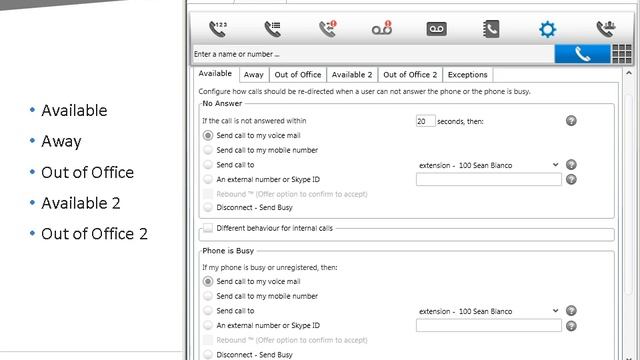Select Phone is Busy 'An external number or Skype ID'
The width and height of the screenshot is (640, 360).
(x=208, y=325)
